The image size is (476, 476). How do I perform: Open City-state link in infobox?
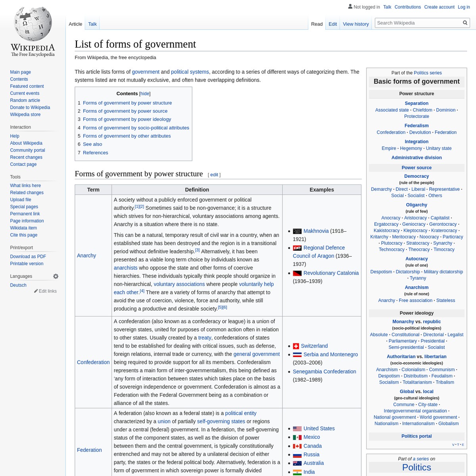point(428,405)
